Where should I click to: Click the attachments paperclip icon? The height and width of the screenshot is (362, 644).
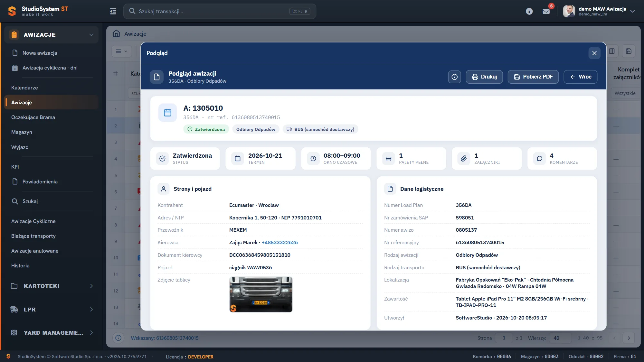(464, 159)
